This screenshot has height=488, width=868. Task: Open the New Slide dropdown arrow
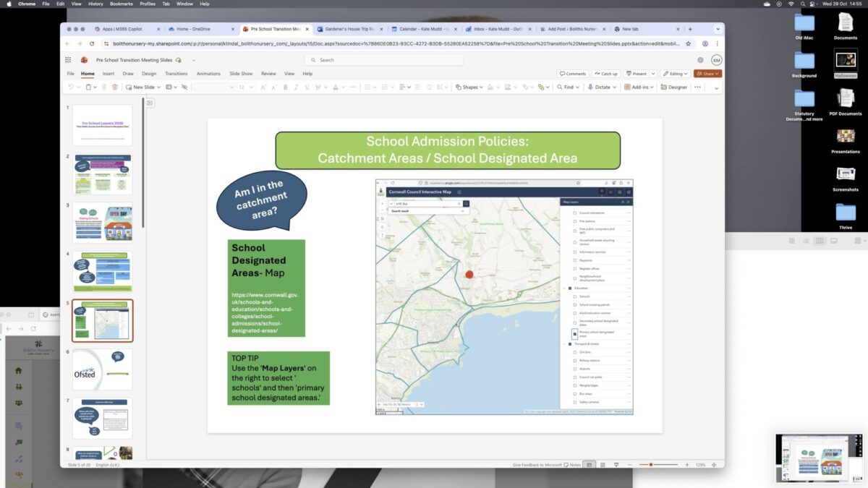point(158,87)
